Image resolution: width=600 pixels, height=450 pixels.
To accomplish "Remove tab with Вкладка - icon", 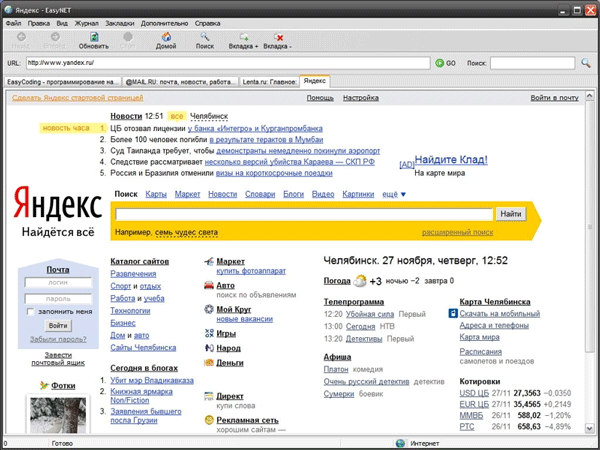I will click(x=278, y=37).
